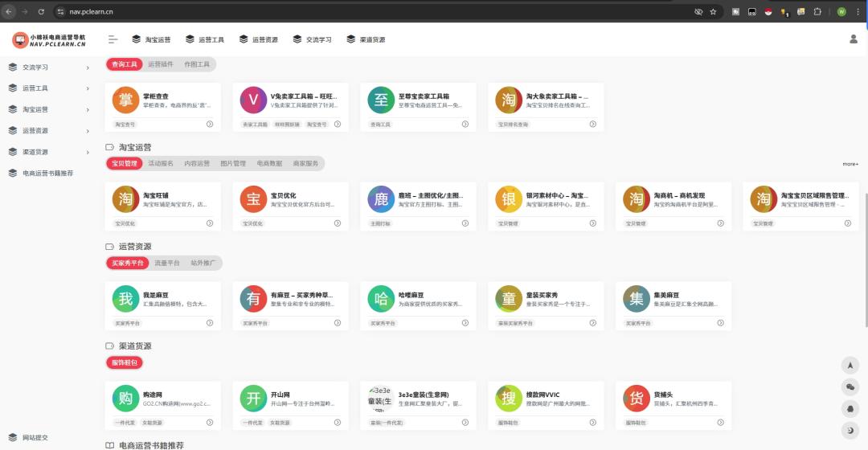Toggle dark mode with moon button
This screenshot has width=868, height=450.
click(850, 430)
